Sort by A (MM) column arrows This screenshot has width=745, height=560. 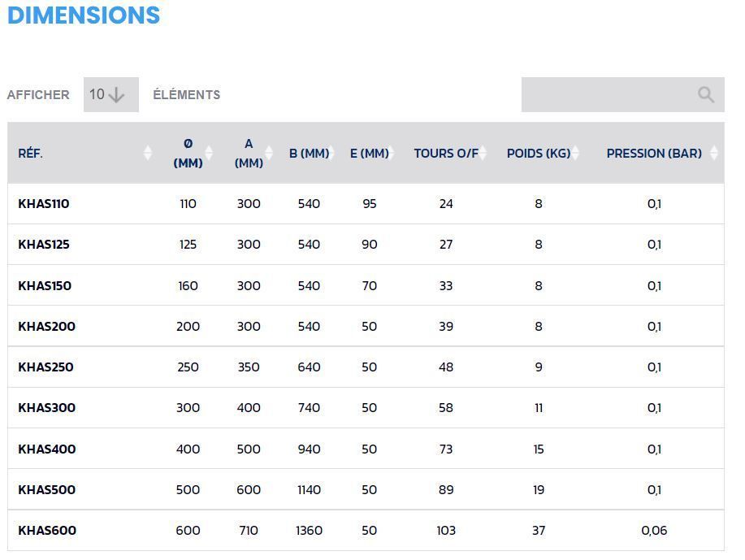tap(270, 153)
